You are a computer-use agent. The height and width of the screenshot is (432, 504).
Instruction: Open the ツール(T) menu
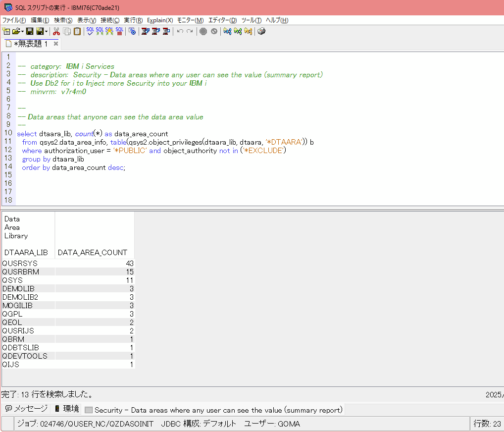[252, 20]
